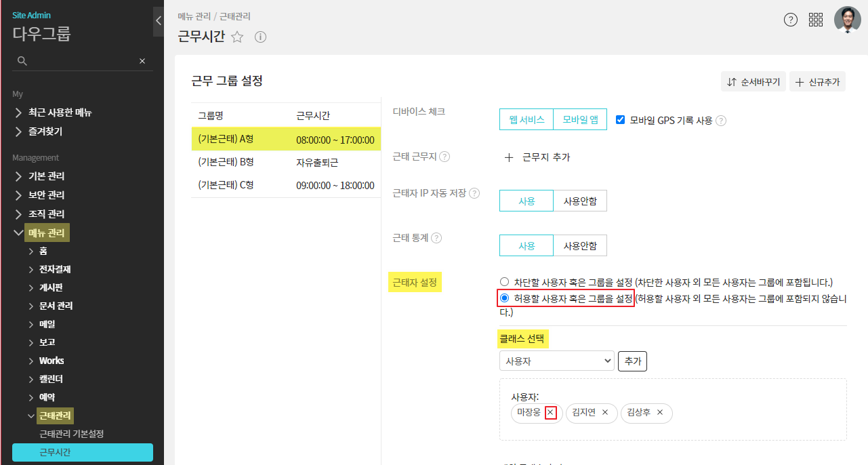Remove user 마장웅 from the list
The image size is (868, 465).
pos(551,412)
